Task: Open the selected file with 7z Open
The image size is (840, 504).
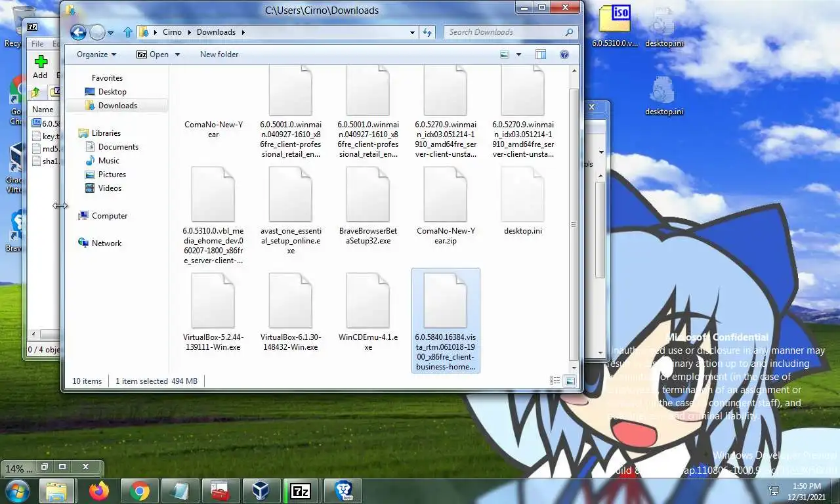Action: [x=153, y=54]
